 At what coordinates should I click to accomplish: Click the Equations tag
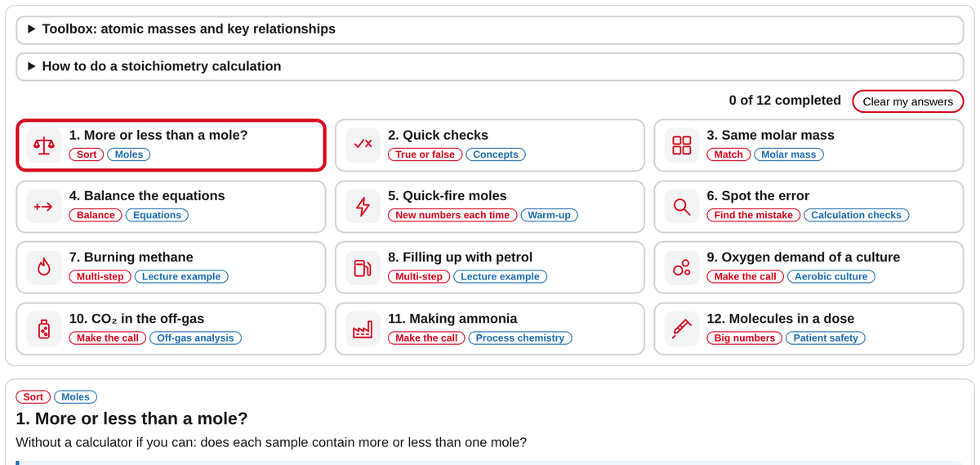[157, 215]
